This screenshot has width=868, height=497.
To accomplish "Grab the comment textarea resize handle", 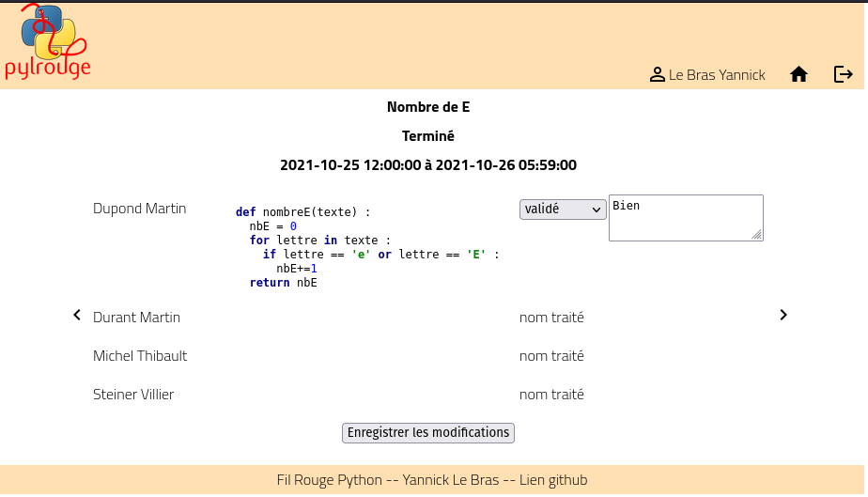I will point(757,235).
